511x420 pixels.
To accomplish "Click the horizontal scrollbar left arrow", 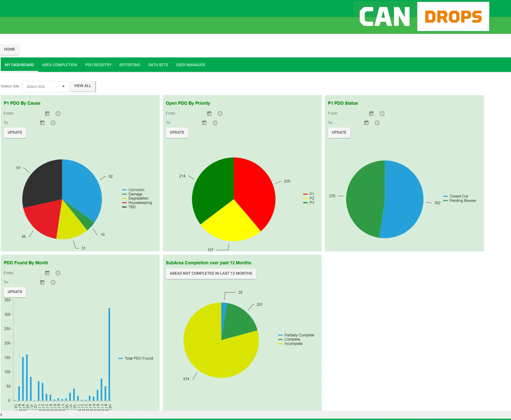I will pyautogui.click(x=1, y=414).
